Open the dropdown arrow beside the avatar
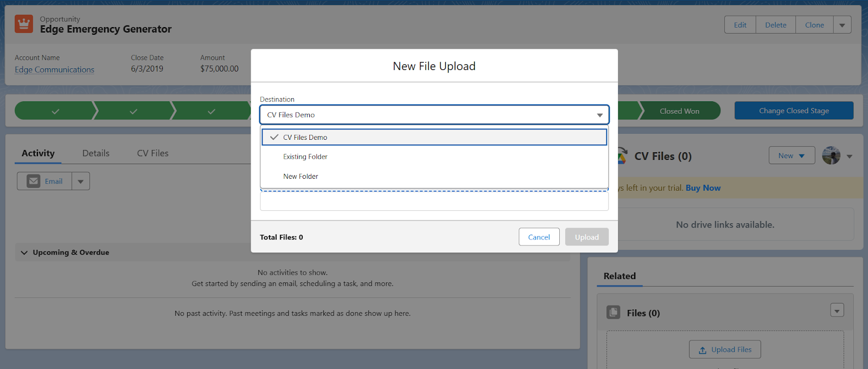 pyautogui.click(x=850, y=156)
